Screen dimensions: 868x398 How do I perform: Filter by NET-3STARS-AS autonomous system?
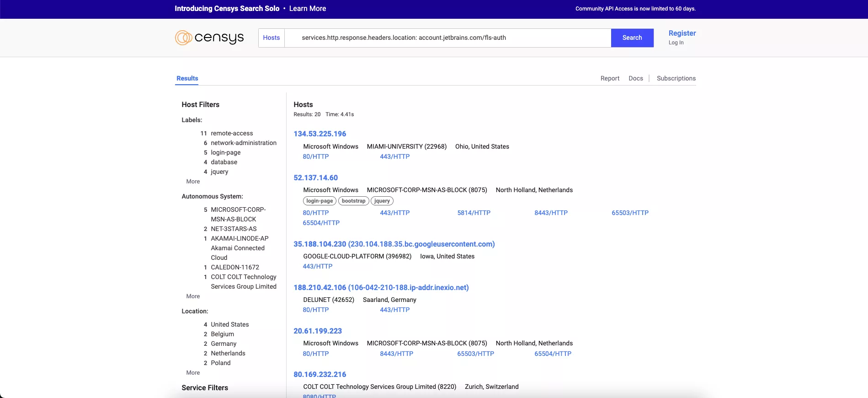[x=233, y=229]
